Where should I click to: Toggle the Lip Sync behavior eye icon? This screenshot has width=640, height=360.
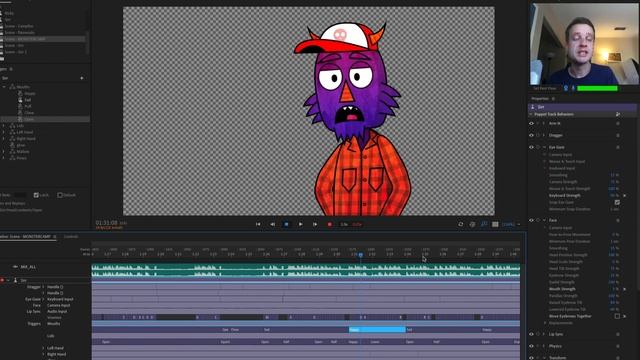point(531,334)
